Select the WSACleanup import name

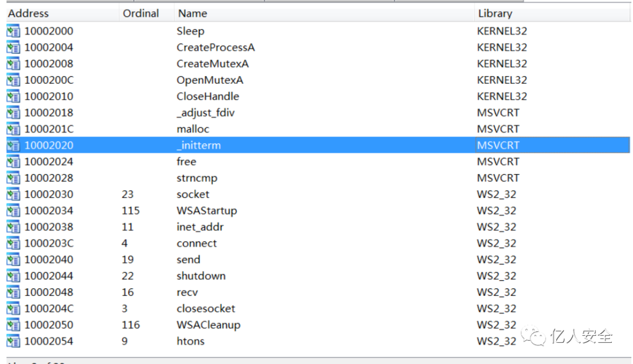(208, 325)
